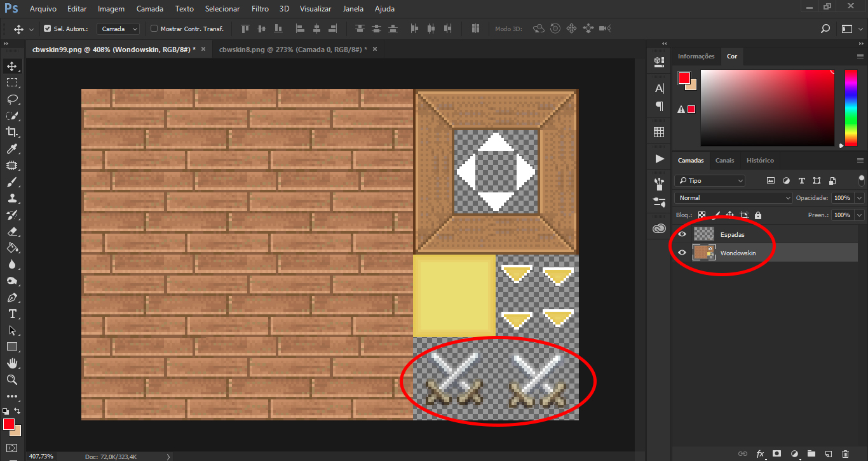Toggle Sel. Autom. checkbox
The height and width of the screenshot is (461, 868).
pos(47,29)
